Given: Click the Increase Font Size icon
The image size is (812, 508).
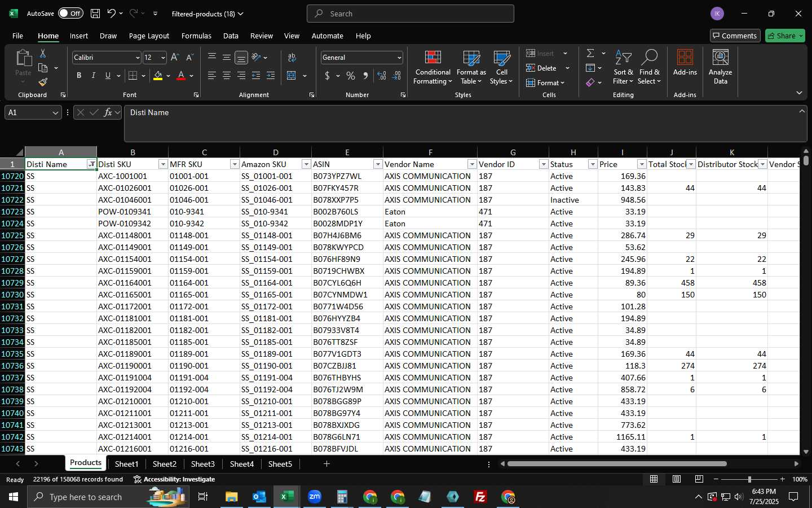Looking at the screenshot, I should (175, 58).
